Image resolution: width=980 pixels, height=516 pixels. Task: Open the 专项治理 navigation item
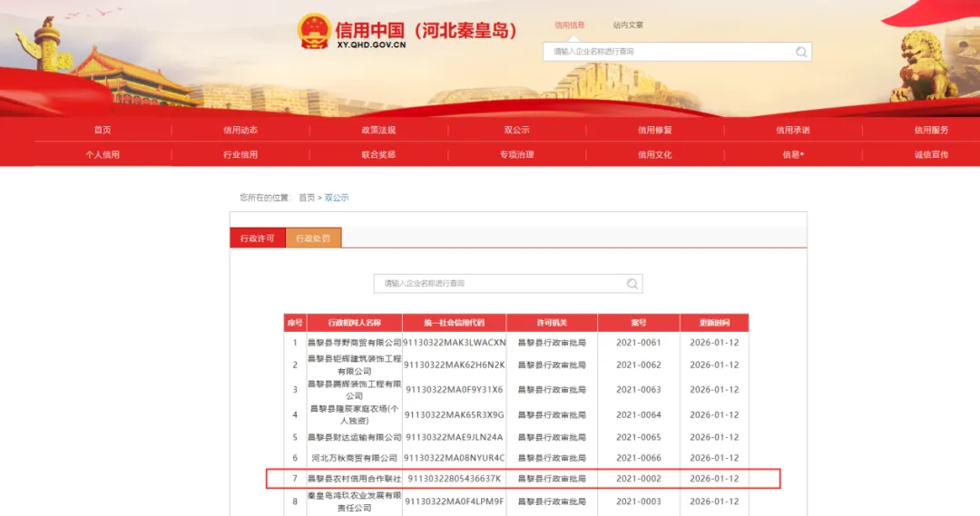tap(517, 154)
